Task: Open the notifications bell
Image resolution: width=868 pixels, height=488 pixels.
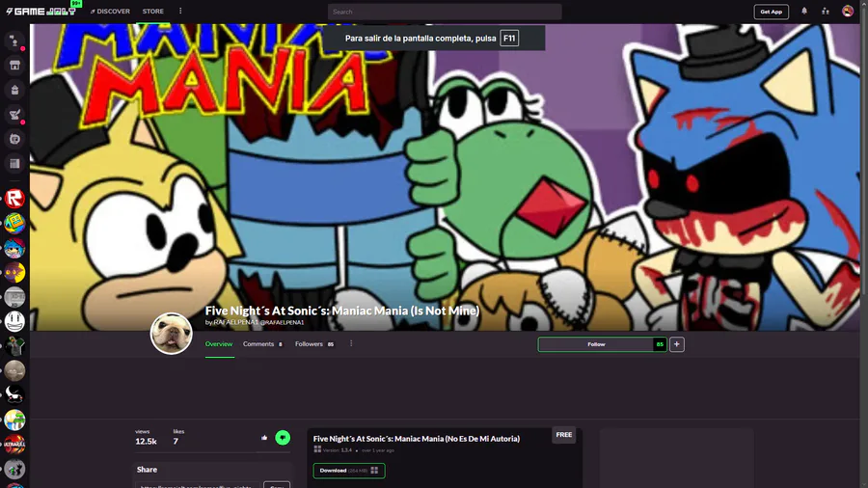Action: tap(804, 11)
